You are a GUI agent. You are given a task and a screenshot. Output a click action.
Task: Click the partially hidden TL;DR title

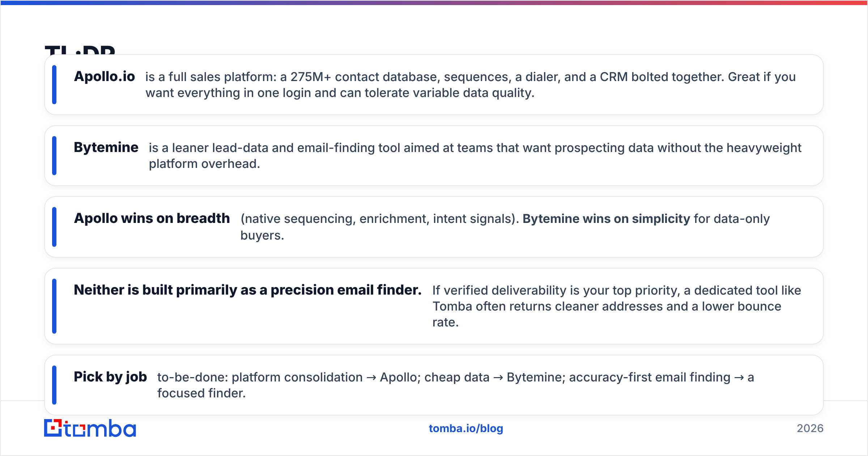tap(80, 50)
